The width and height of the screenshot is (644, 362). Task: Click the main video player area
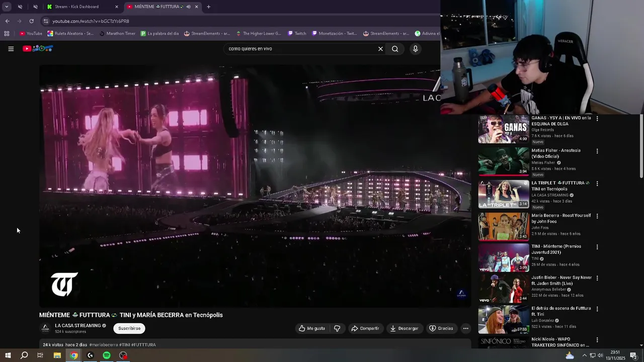(256, 186)
